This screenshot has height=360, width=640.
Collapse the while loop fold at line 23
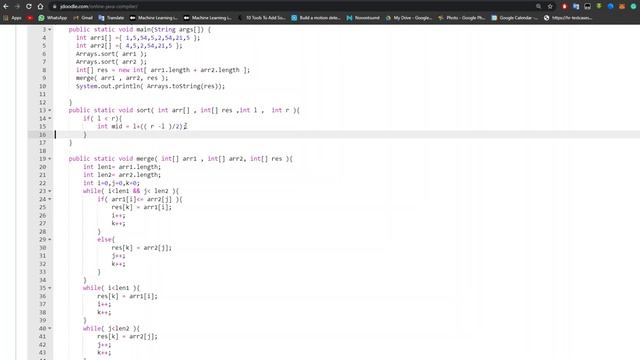[50, 191]
